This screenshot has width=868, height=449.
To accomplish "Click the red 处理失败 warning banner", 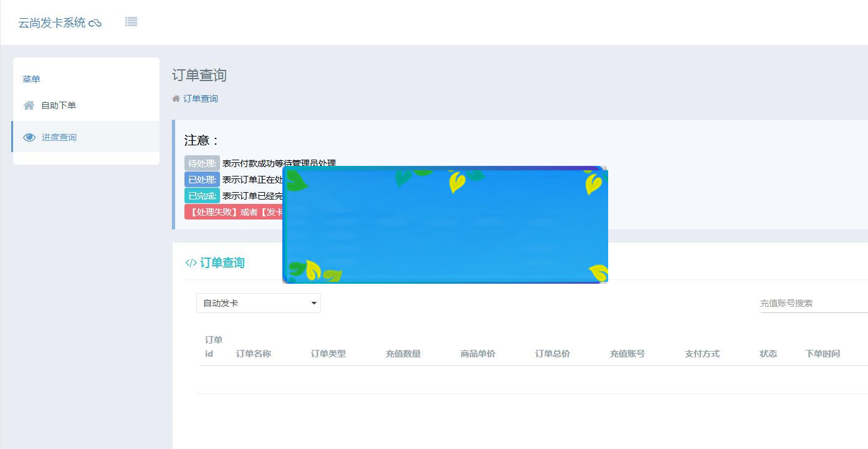I will coord(231,211).
